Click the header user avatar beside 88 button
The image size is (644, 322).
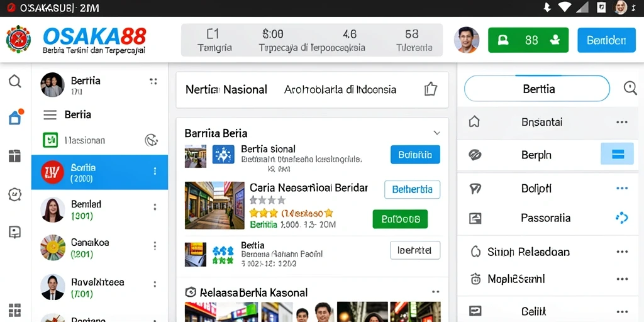point(467,40)
